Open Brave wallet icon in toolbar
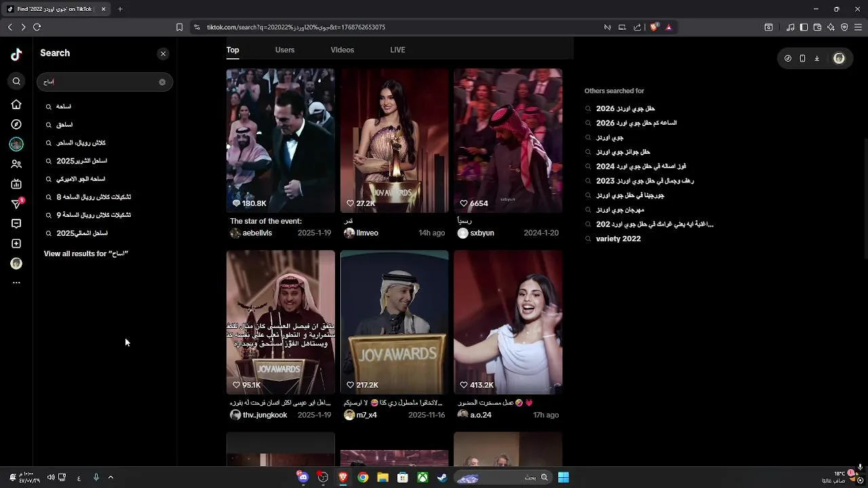The image size is (868, 488). tap(818, 27)
